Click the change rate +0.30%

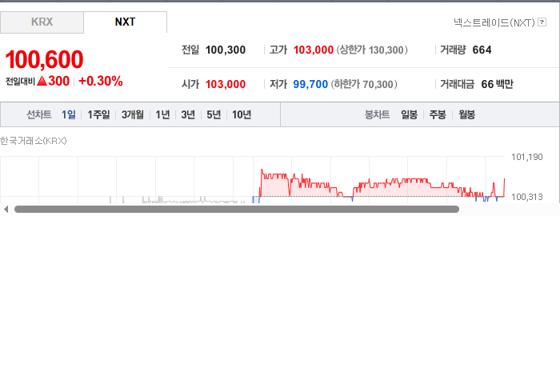[x=100, y=81]
